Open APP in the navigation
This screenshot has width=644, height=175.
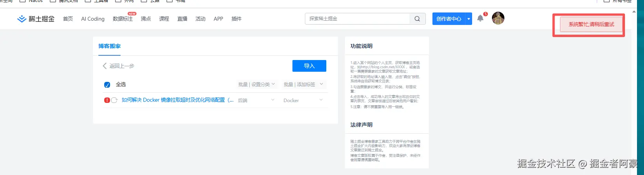click(219, 19)
